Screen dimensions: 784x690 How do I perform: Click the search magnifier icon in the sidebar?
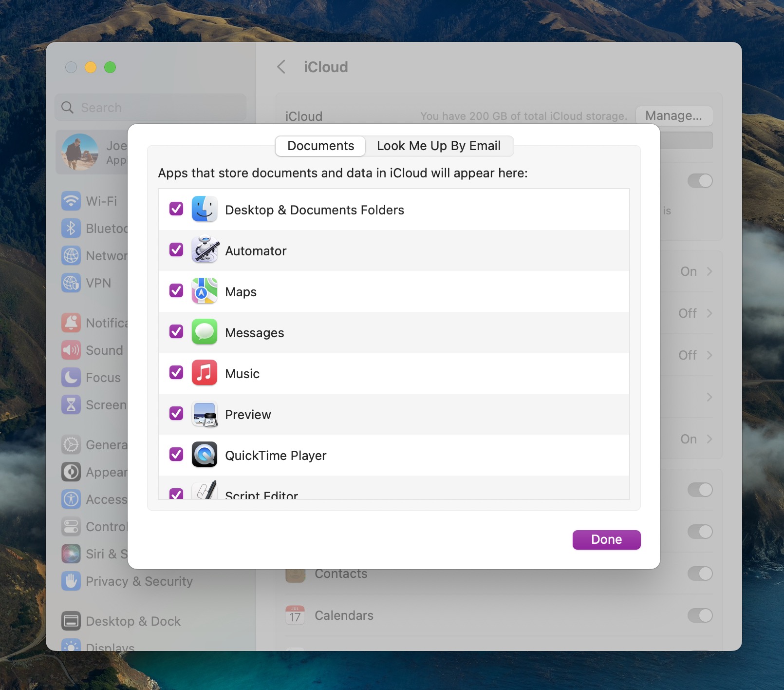68,107
